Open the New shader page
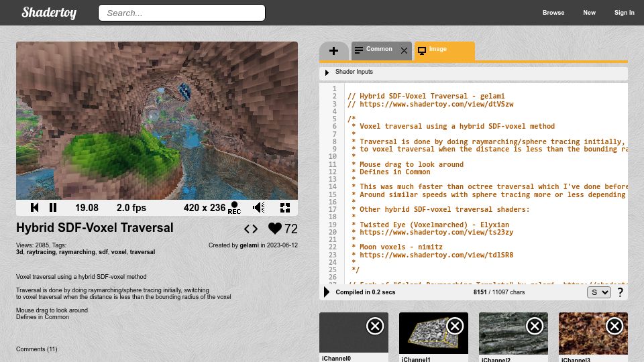Screen dimensions: 644x362 point(589,13)
